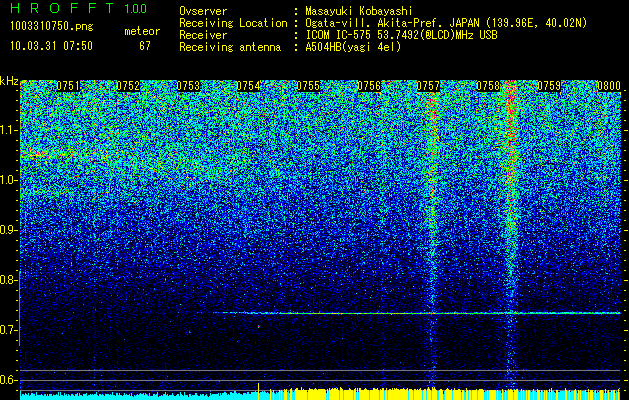Viewport: 629px width, 400px height.
Task: Click the 0.7 kHz axis tick label
Action: (9, 330)
